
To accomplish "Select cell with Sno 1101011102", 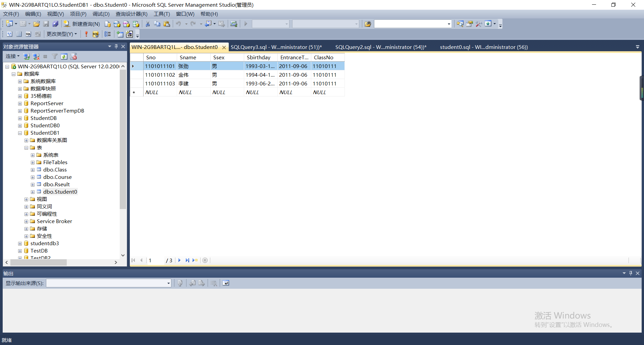I will 160,75.
